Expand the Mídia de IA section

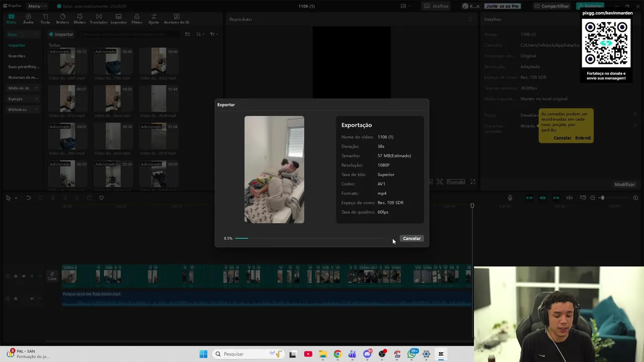pyautogui.click(x=23, y=88)
